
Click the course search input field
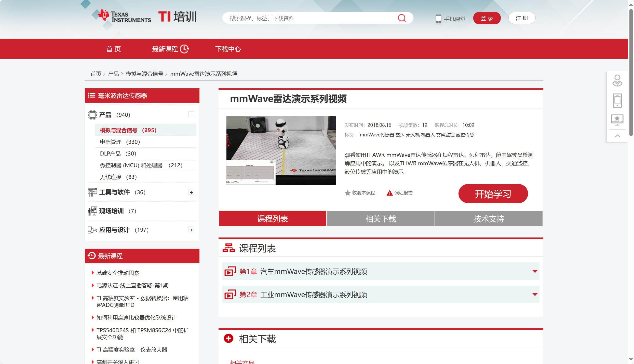[x=311, y=18]
